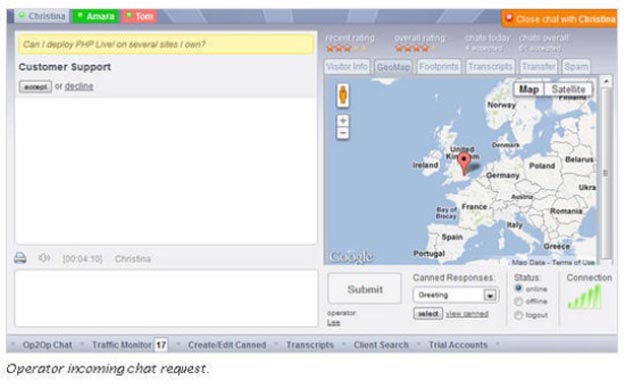Switch to Satellite map view
This screenshot has width=625, height=388.
pos(568,89)
